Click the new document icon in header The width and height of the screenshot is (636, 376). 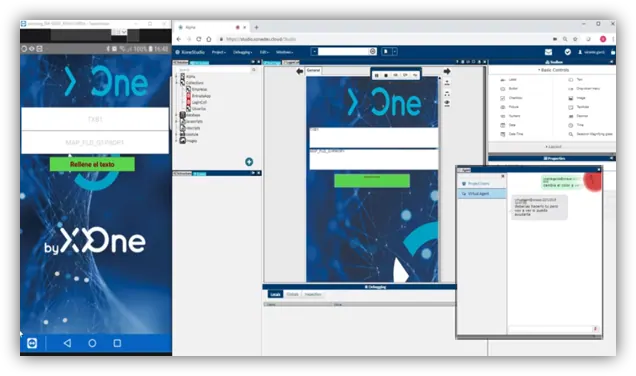click(x=386, y=52)
